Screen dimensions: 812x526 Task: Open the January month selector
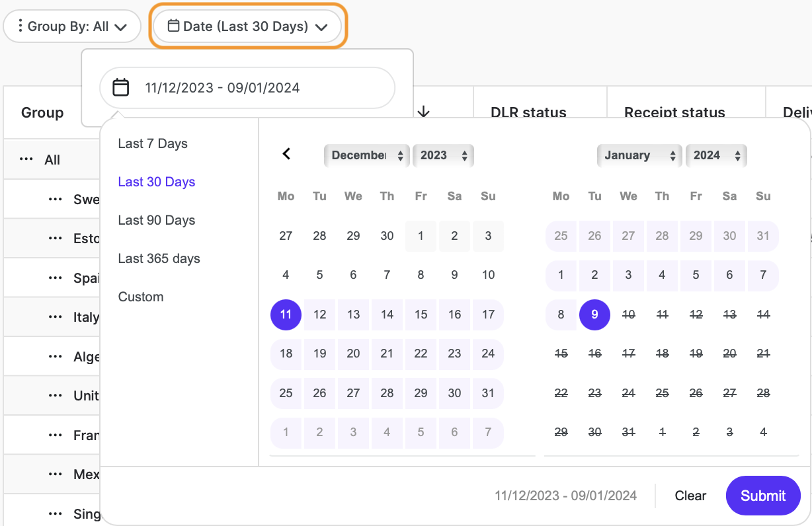639,155
